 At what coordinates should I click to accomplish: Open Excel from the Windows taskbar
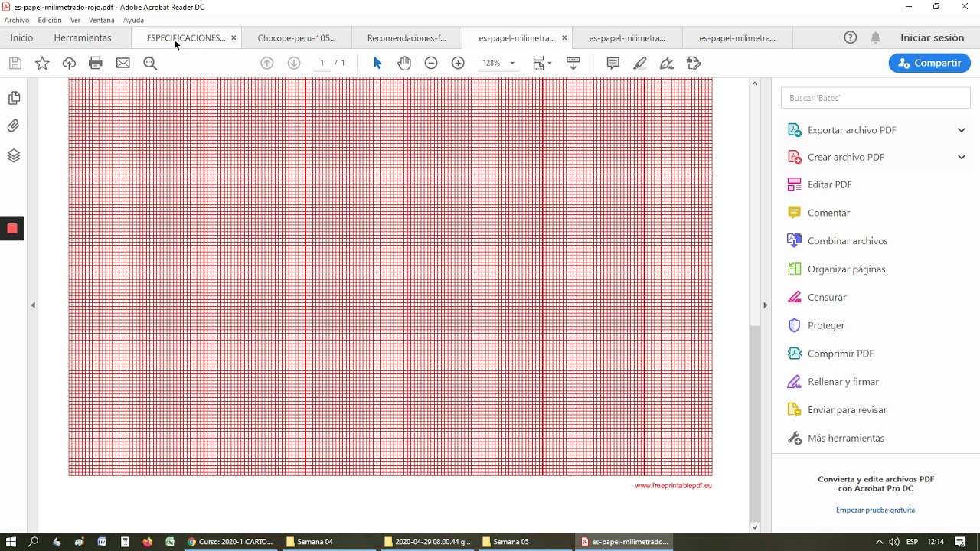pos(170,542)
